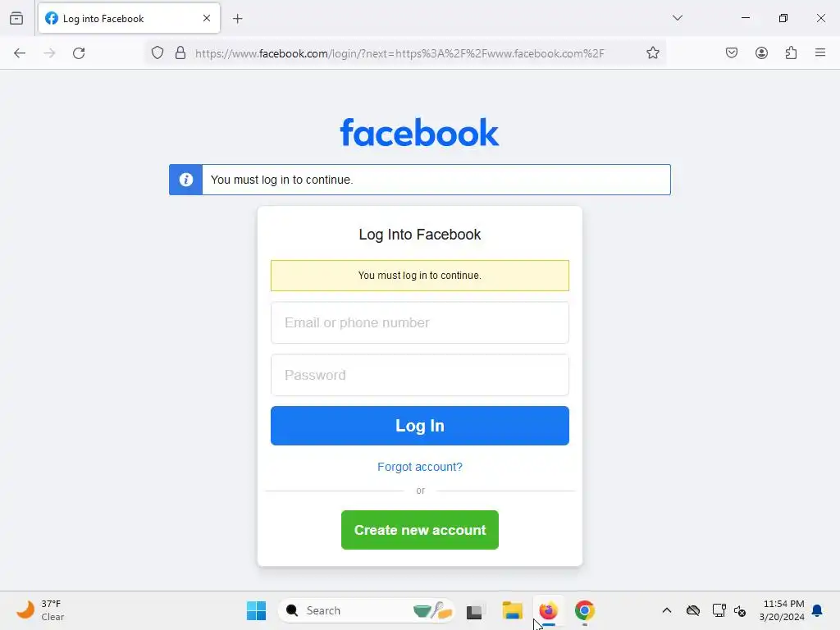
Task: Open the tracking protection shield icon
Action: [157, 53]
